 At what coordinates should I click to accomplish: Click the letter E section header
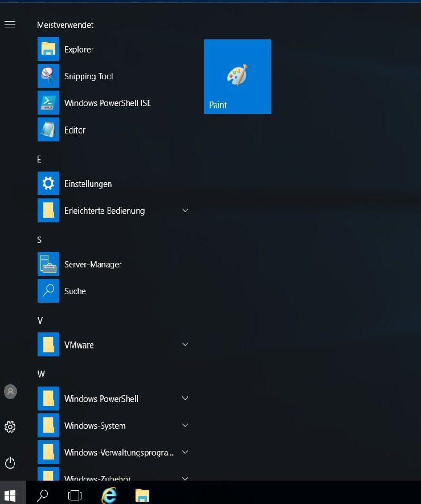[39, 159]
